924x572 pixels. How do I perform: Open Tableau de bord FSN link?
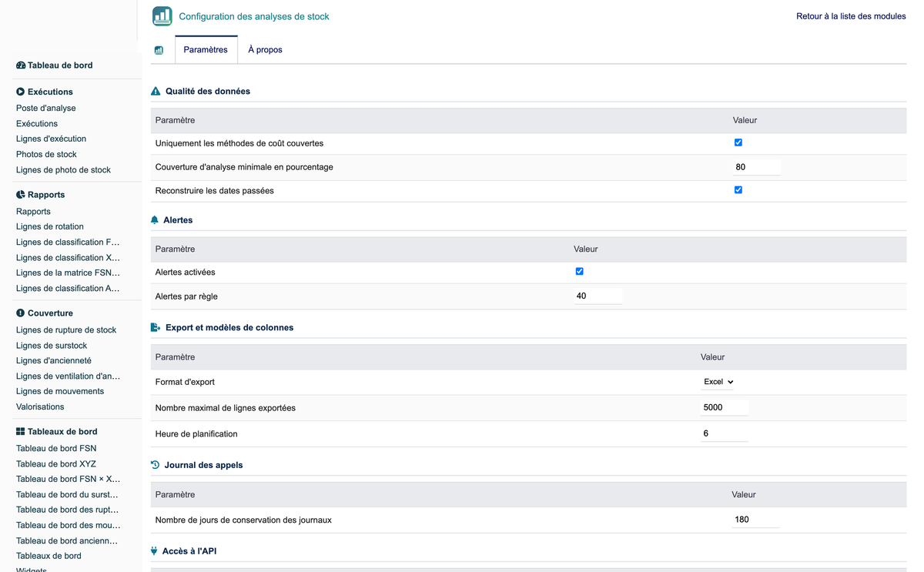coord(56,449)
